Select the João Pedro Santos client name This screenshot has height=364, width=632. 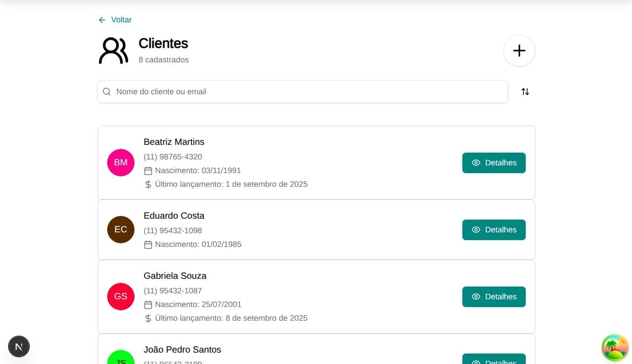[182, 349]
